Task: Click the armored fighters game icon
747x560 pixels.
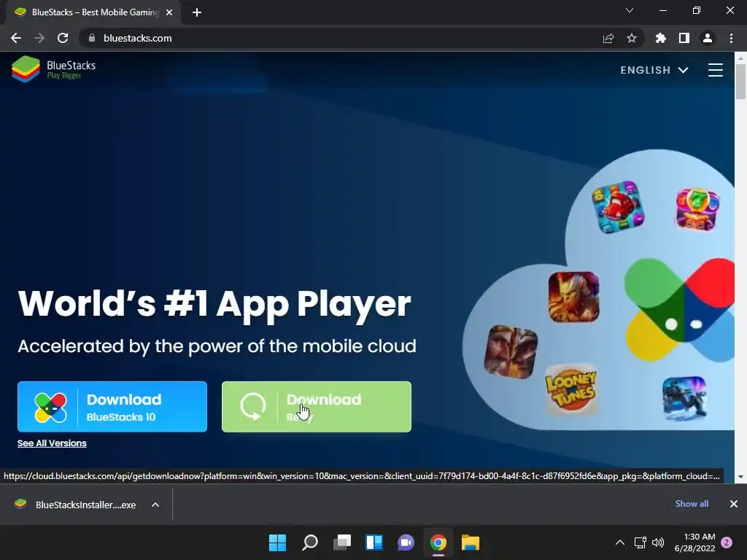Action: tap(511, 352)
